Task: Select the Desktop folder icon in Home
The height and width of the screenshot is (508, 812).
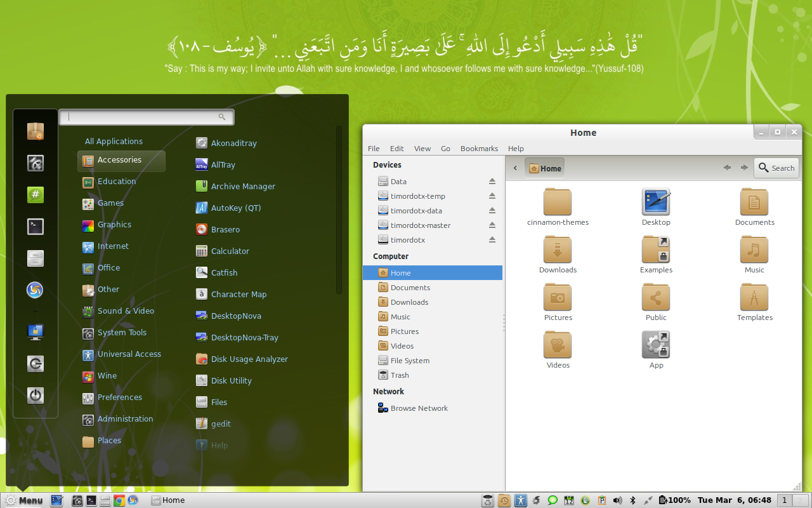Action: [656, 202]
